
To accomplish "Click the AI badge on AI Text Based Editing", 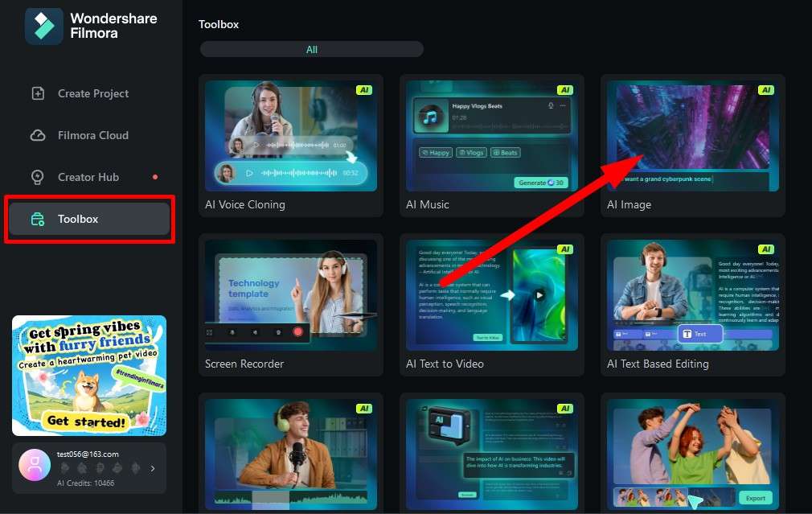I will (x=766, y=249).
